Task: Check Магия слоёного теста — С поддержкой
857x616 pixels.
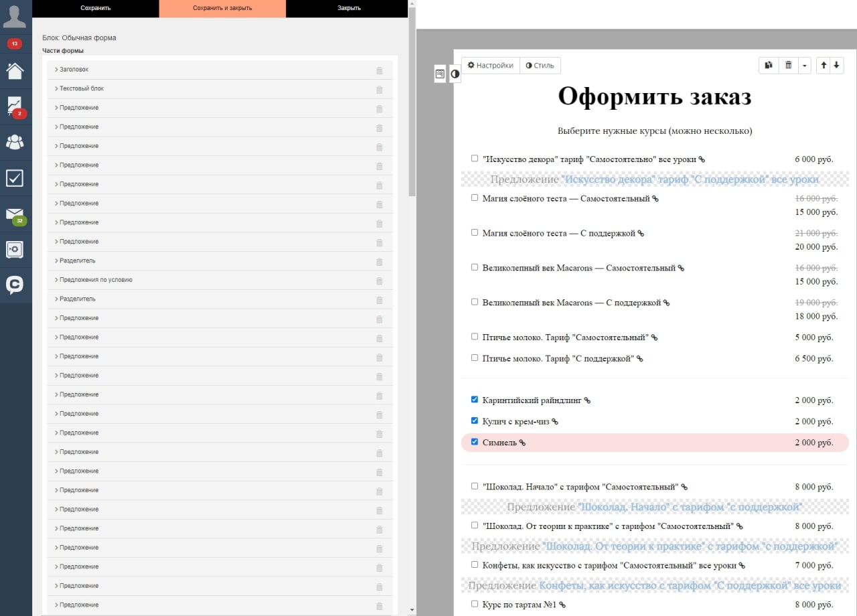Action: (x=475, y=232)
